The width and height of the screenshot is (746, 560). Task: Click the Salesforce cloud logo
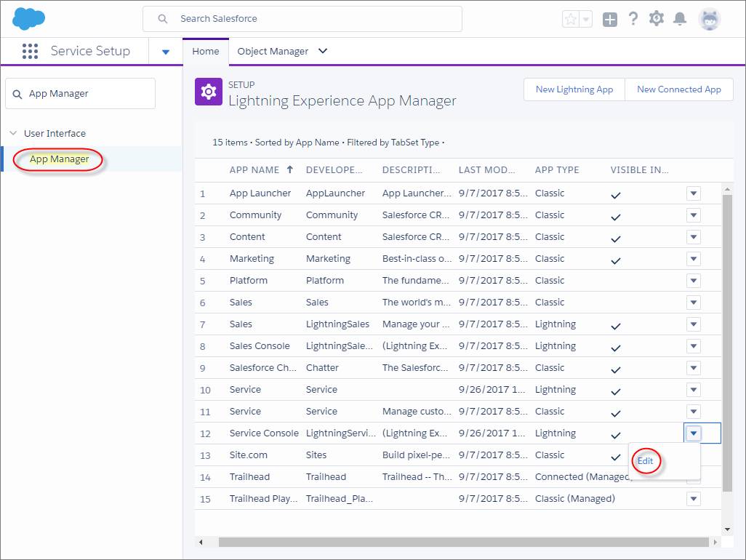(28, 19)
